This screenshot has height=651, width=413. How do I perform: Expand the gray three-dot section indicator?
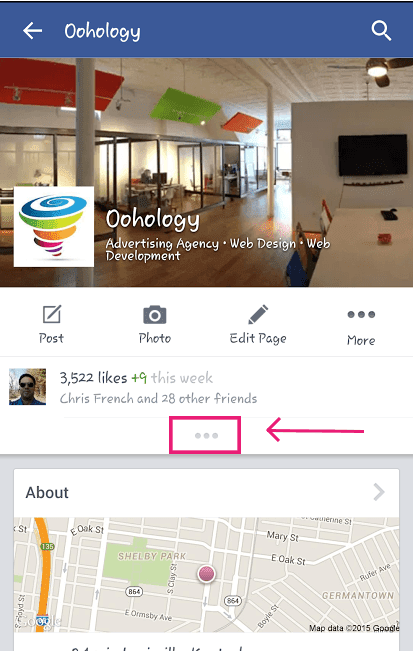point(206,436)
